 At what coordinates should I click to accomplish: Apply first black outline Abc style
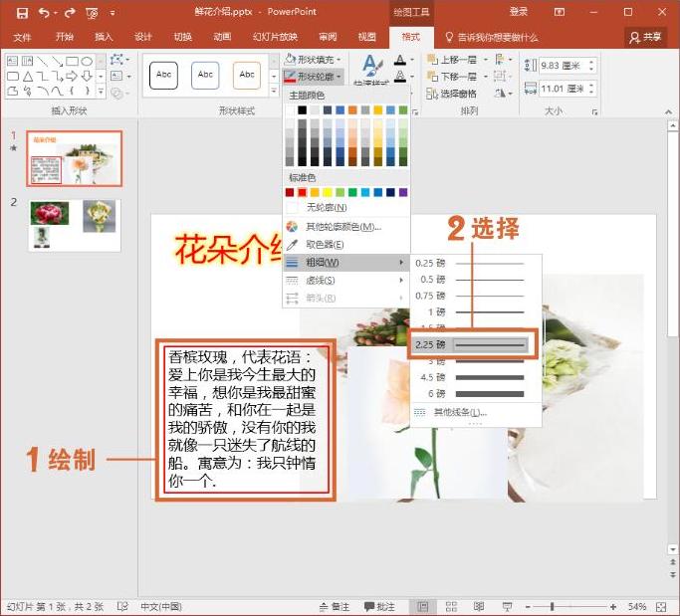(x=163, y=75)
